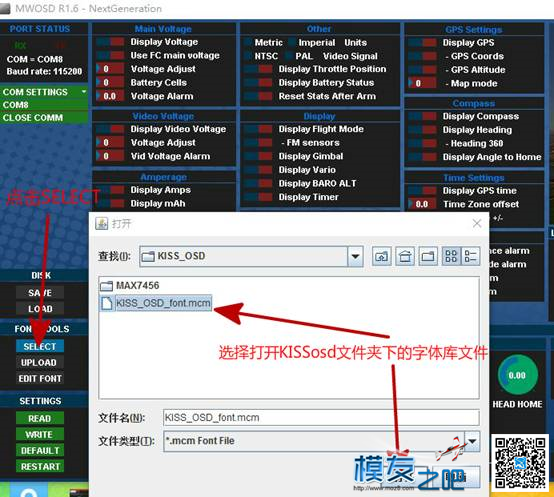
Task: Toggle Reset Stats After Arm
Action: tap(258, 96)
